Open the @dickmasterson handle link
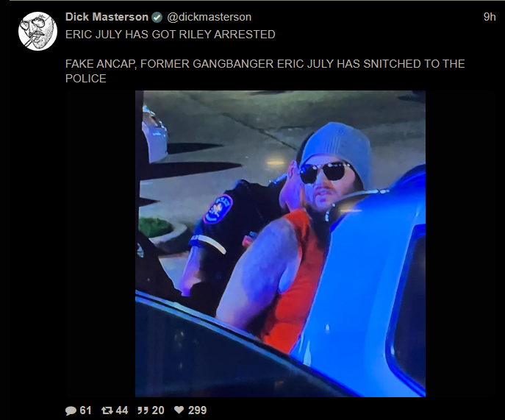Image resolution: width=505 pixels, height=420 pixels. (x=209, y=17)
